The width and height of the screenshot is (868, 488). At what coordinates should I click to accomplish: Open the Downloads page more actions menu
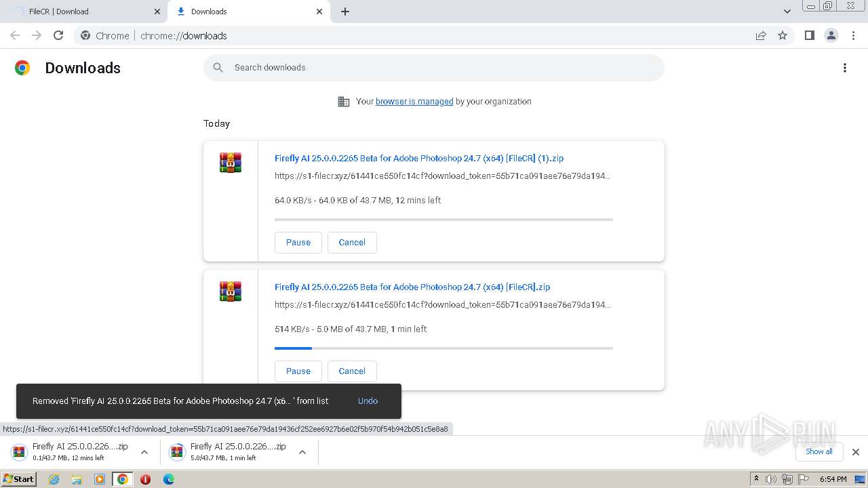(x=844, y=68)
